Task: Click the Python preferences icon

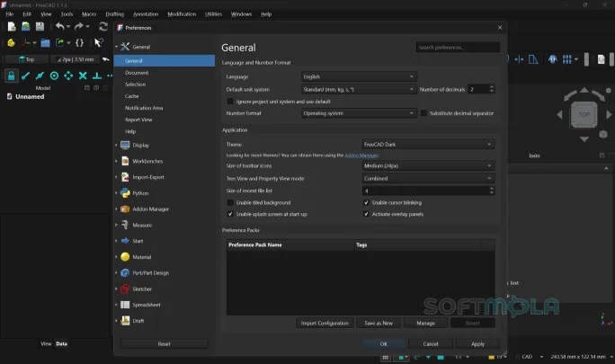Action: [125, 193]
